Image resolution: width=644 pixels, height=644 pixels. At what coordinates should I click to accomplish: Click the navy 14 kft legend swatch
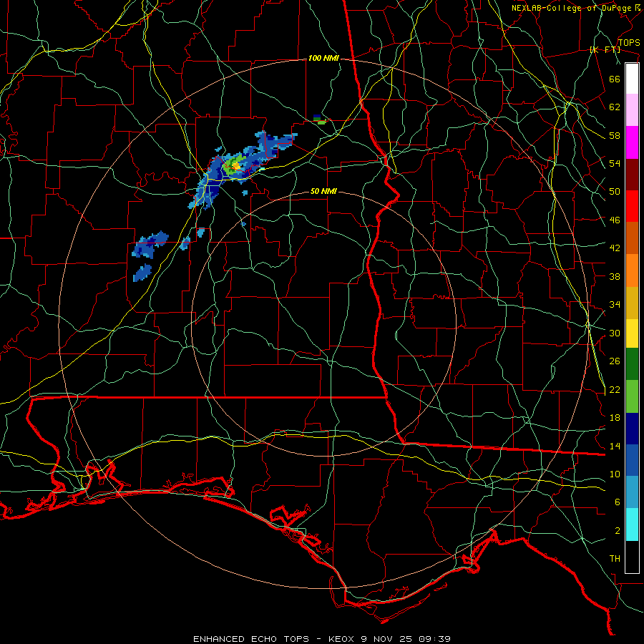point(632,429)
